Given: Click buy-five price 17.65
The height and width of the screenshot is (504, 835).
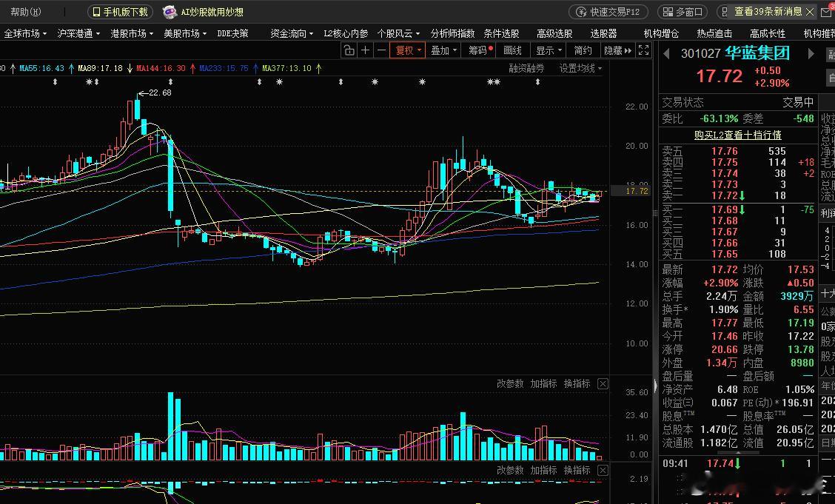Looking at the screenshot, I should click(x=724, y=254).
